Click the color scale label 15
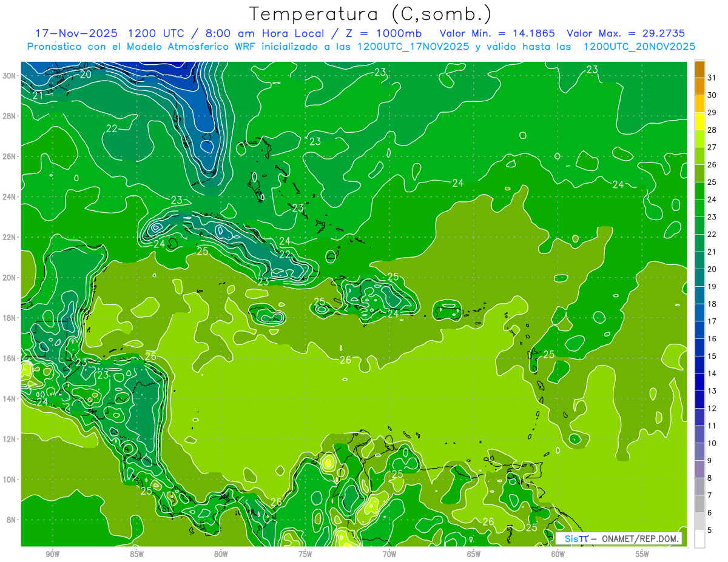This screenshot has height=562, width=728. (x=712, y=356)
